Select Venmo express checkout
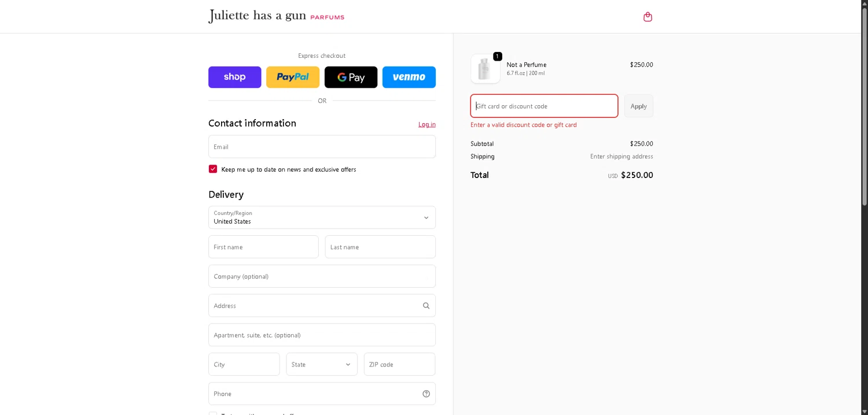868x415 pixels. (409, 77)
